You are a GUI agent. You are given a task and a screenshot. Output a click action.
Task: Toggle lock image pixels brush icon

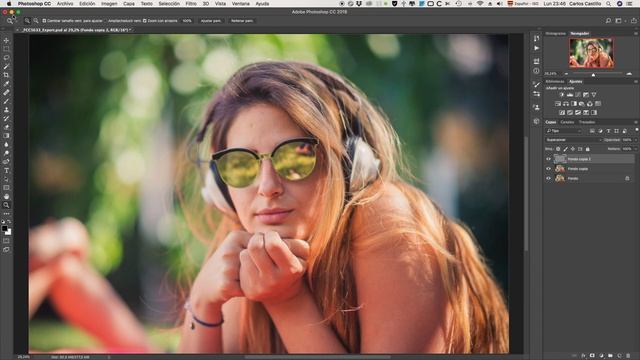tap(566, 149)
